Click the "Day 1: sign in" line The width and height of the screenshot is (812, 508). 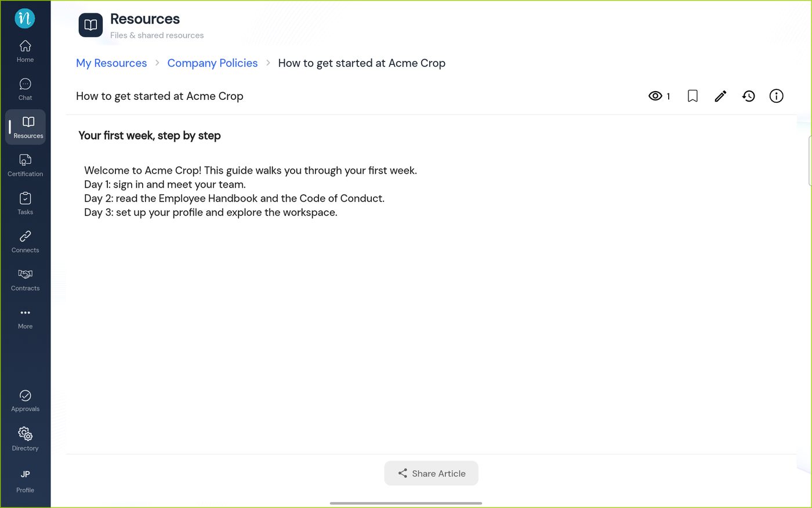(165, 185)
